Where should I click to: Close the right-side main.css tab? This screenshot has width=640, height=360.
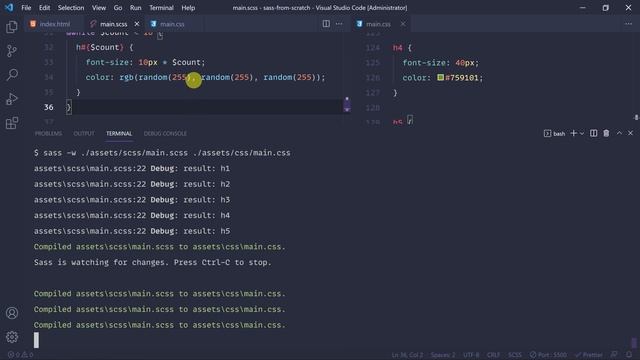click(x=403, y=24)
